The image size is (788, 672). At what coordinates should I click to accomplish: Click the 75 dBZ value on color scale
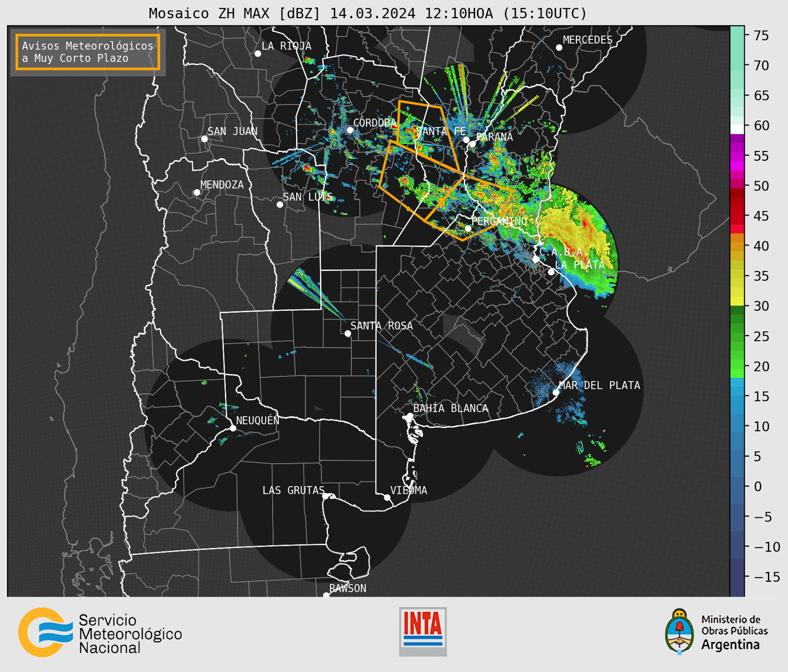(760, 36)
